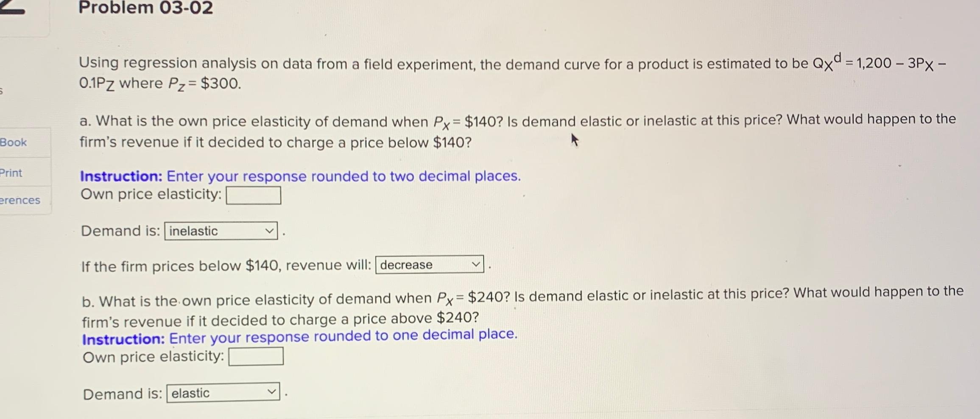Viewport: 980px width, 419px height.
Task: Open the 'Demand is' dropdown currently showing elastic
Action: 223,394
